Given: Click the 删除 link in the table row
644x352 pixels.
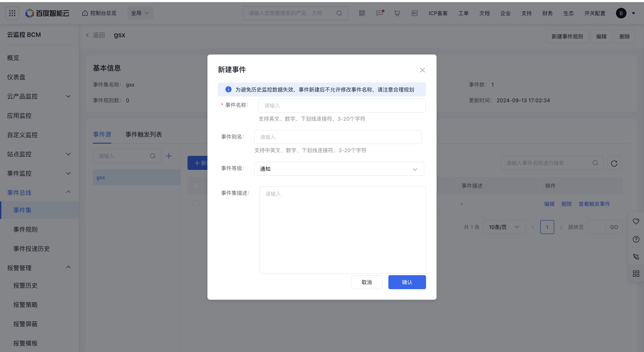Looking at the screenshot, I should tap(566, 204).
